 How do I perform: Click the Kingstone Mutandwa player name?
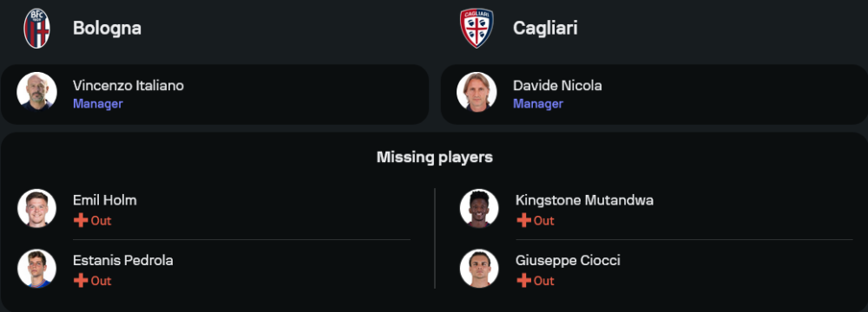coord(584,200)
